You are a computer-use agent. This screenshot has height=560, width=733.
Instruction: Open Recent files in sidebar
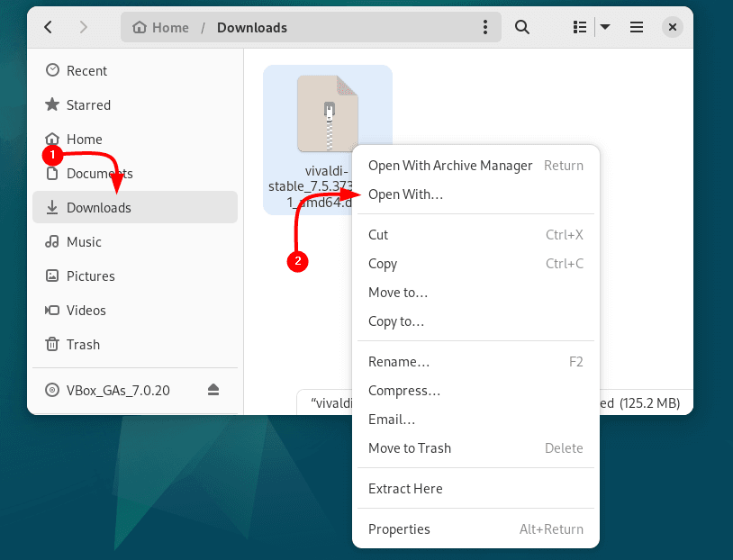[x=86, y=71]
